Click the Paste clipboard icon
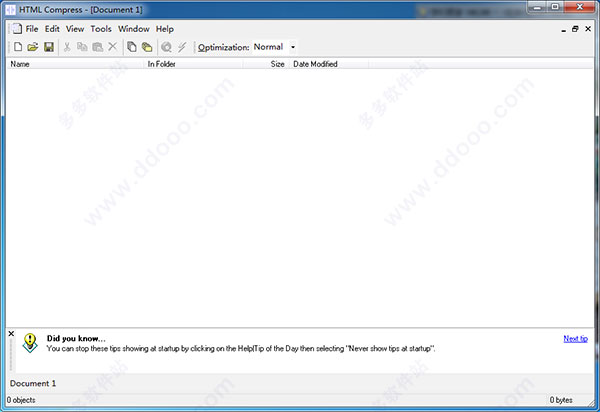This screenshot has width=600, height=412. pyautogui.click(x=98, y=47)
